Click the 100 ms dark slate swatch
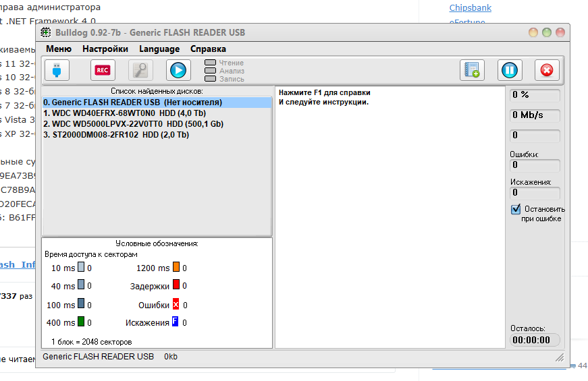 coord(81,303)
